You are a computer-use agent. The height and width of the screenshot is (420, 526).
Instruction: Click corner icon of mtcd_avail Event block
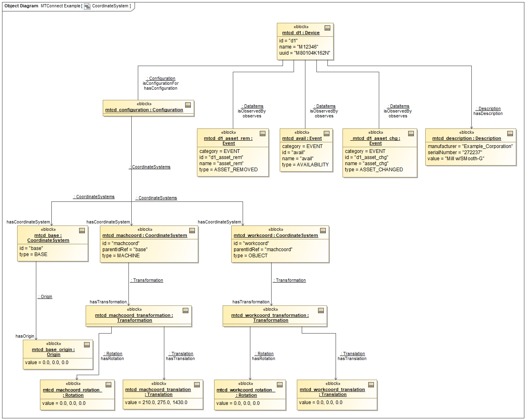coord(327,133)
